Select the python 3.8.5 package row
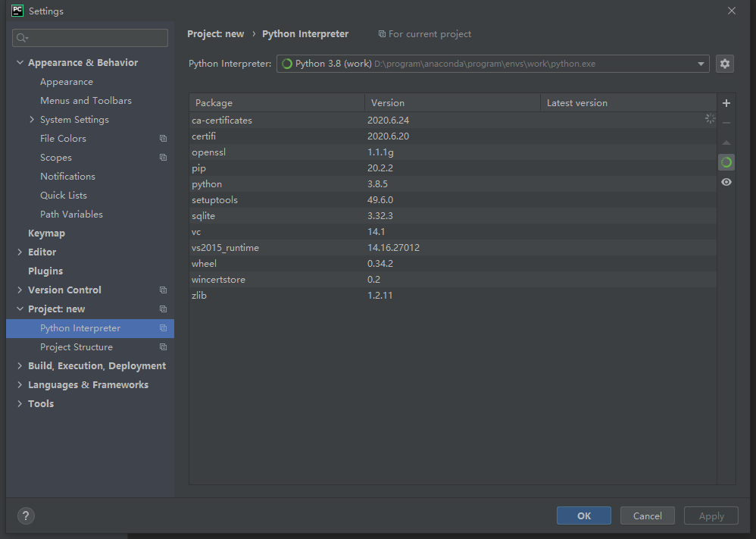 pyautogui.click(x=453, y=184)
